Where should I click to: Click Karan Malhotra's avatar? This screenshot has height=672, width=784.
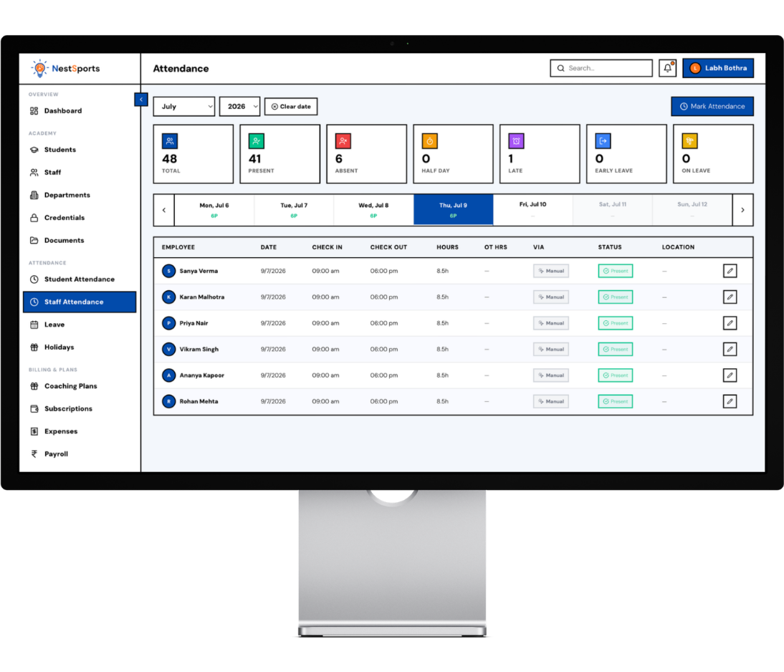(169, 297)
